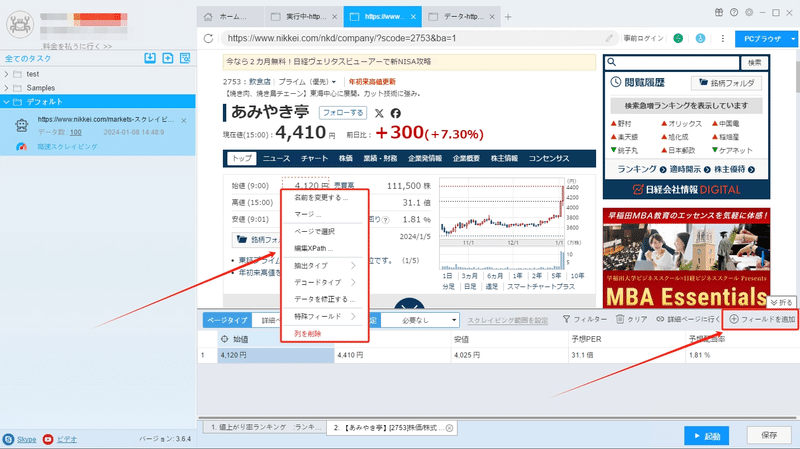Open new tab with plus button

pos(508,17)
